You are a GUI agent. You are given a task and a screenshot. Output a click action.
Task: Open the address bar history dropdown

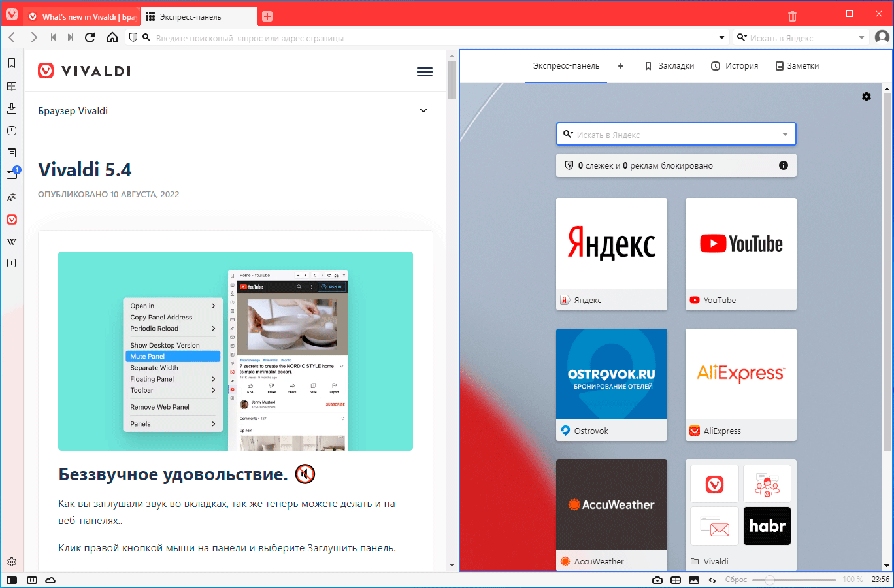722,38
